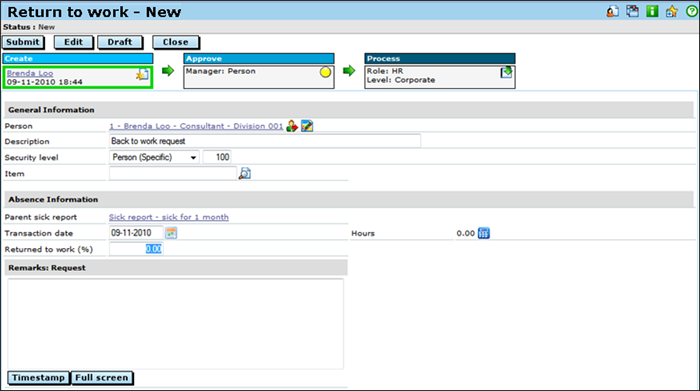Click the 'Security level' label
The height and width of the screenshot is (391, 700).
pos(31,158)
